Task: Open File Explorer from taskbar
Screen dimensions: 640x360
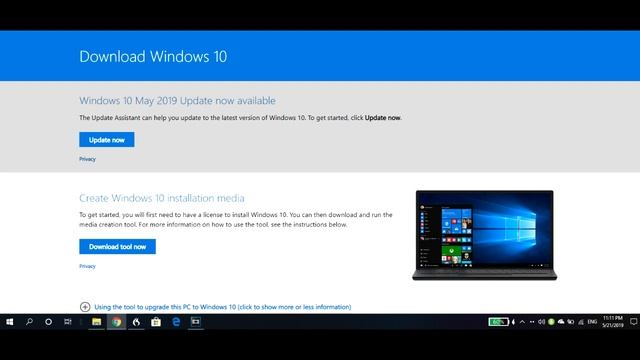Action: (x=96, y=322)
